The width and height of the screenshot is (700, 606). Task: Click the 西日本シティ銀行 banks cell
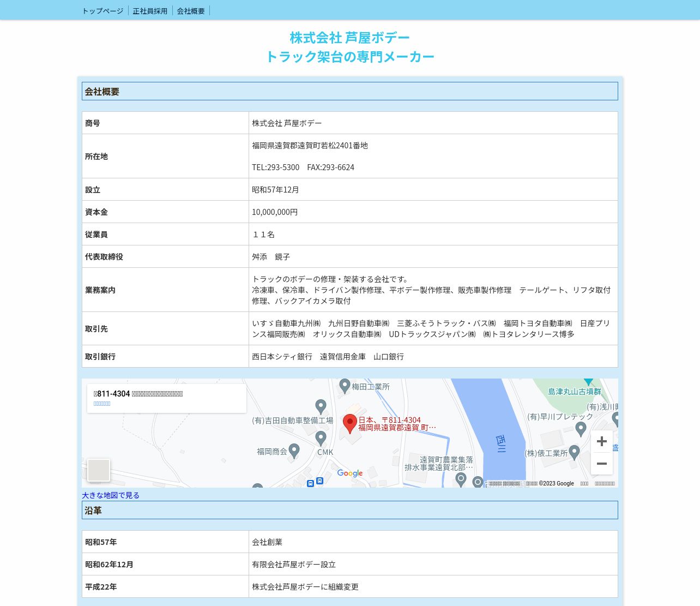point(433,356)
